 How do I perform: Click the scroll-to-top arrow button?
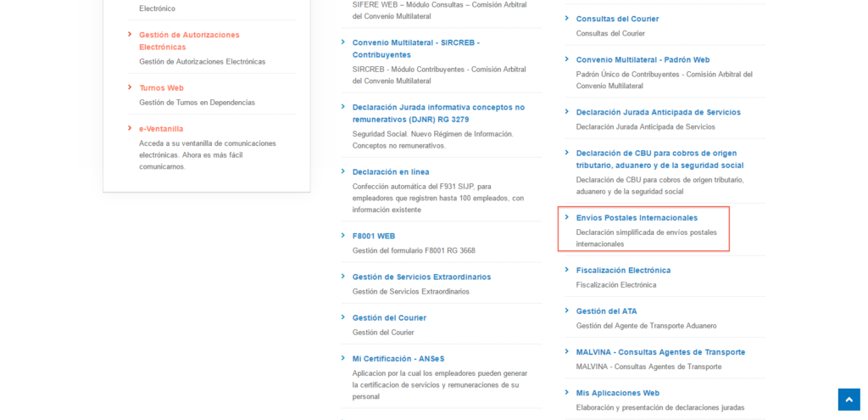coord(849,399)
